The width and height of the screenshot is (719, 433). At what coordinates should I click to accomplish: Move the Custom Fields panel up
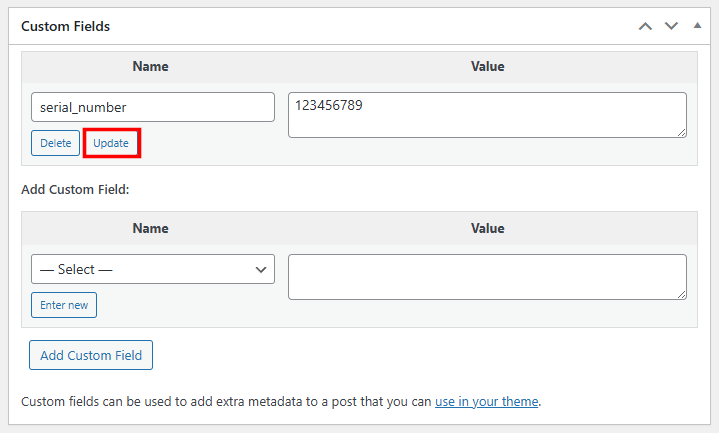click(646, 26)
